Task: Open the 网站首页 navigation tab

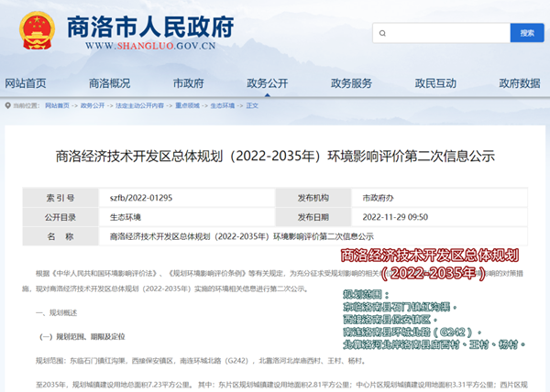Action: (x=25, y=83)
